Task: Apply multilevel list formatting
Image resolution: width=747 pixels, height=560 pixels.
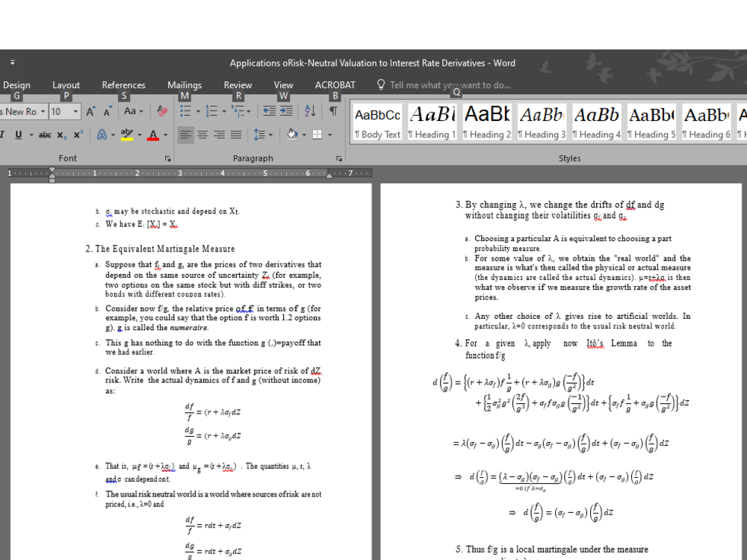Action: [238, 111]
